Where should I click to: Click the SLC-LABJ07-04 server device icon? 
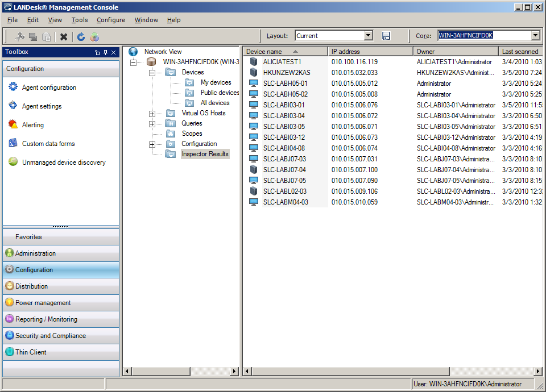pos(254,169)
